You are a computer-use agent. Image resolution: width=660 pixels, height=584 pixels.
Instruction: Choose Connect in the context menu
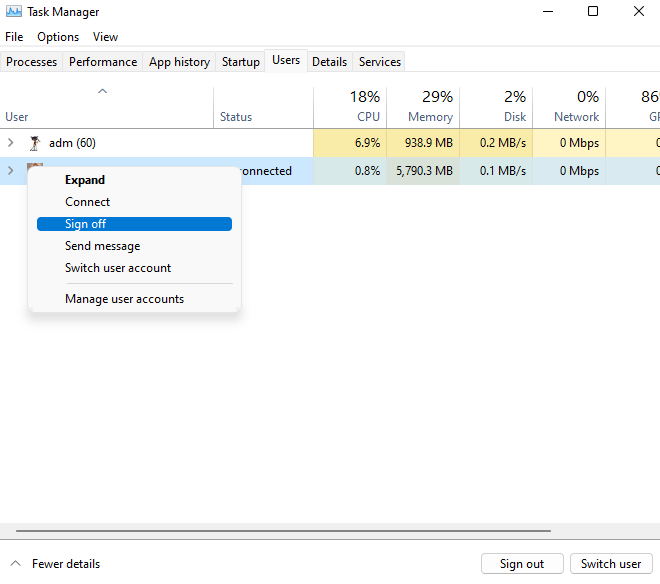(x=134, y=202)
